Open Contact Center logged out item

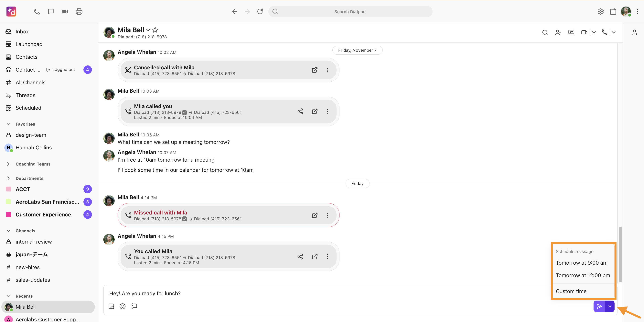[48, 70]
